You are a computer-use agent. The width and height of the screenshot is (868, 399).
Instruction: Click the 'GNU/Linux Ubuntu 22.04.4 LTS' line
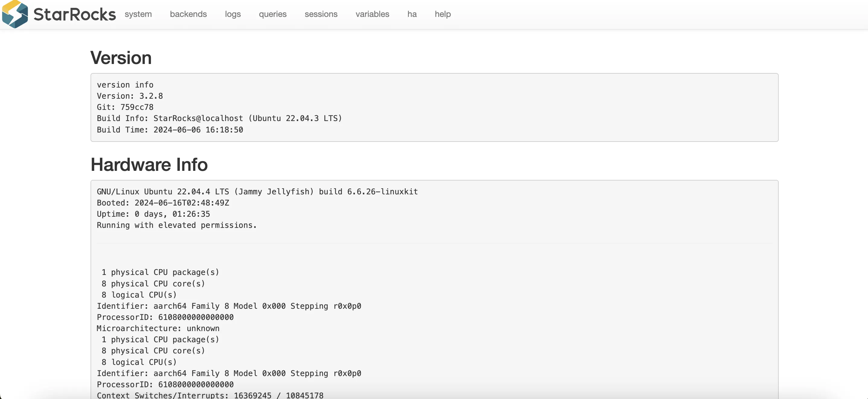257,192
